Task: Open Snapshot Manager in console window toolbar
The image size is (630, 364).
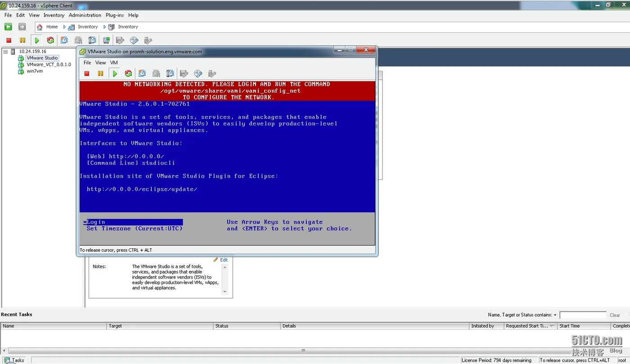Action: point(170,73)
